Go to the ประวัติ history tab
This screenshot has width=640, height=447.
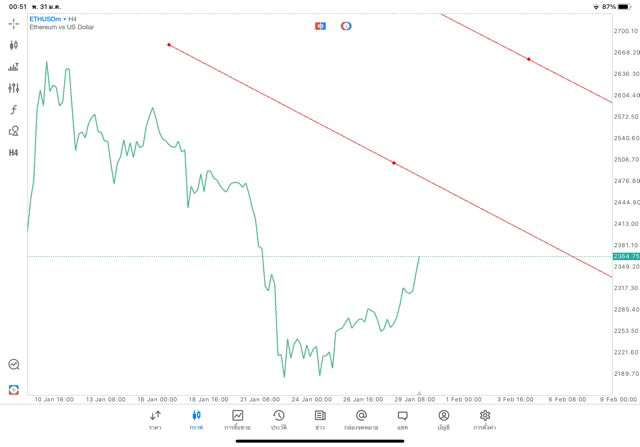tap(278, 419)
